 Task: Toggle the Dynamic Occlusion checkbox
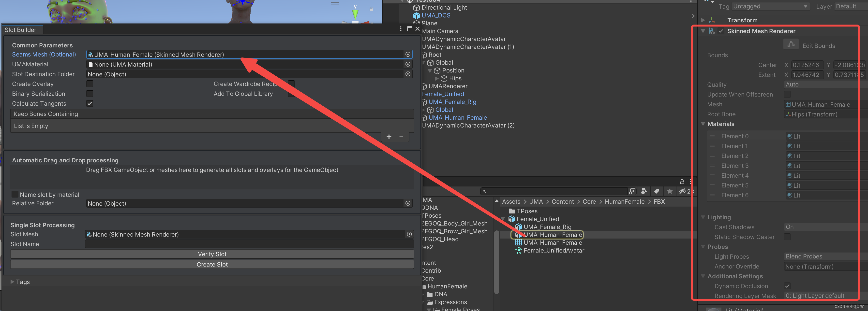[x=787, y=286]
